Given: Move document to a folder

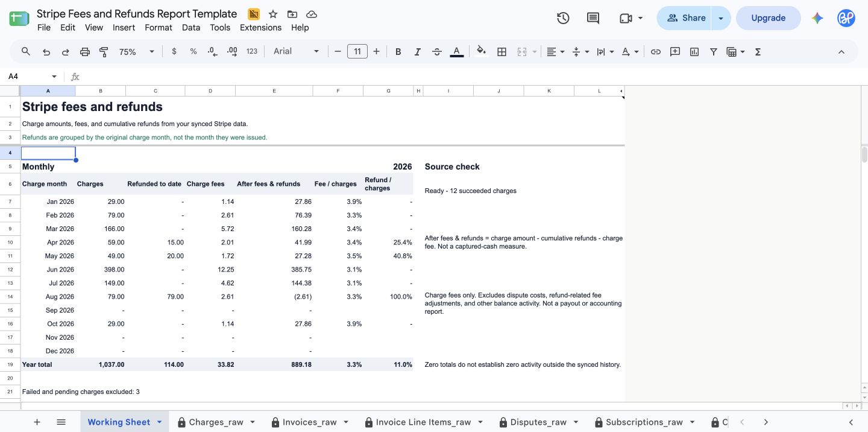Looking at the screenshot, I should point(292,14).
